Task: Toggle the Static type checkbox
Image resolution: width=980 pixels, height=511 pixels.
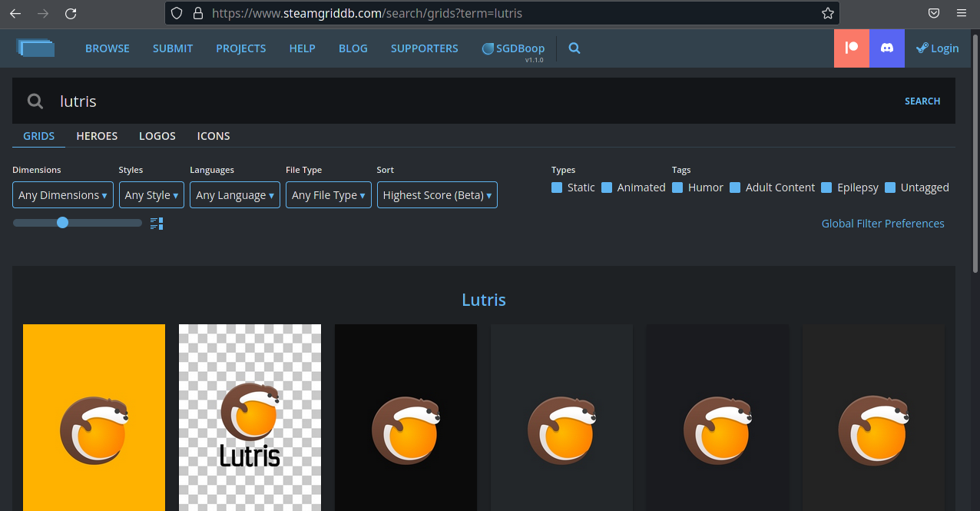Action: click(557, 187)
